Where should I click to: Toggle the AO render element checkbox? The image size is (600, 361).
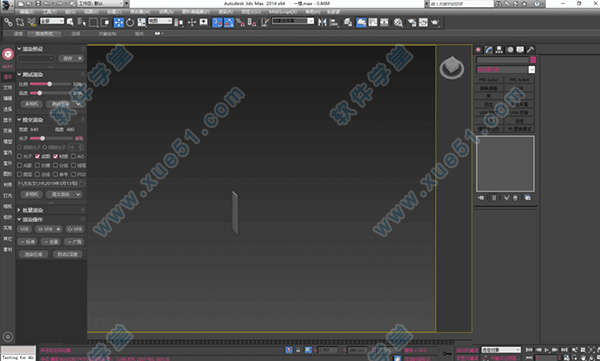coord(73,156)
